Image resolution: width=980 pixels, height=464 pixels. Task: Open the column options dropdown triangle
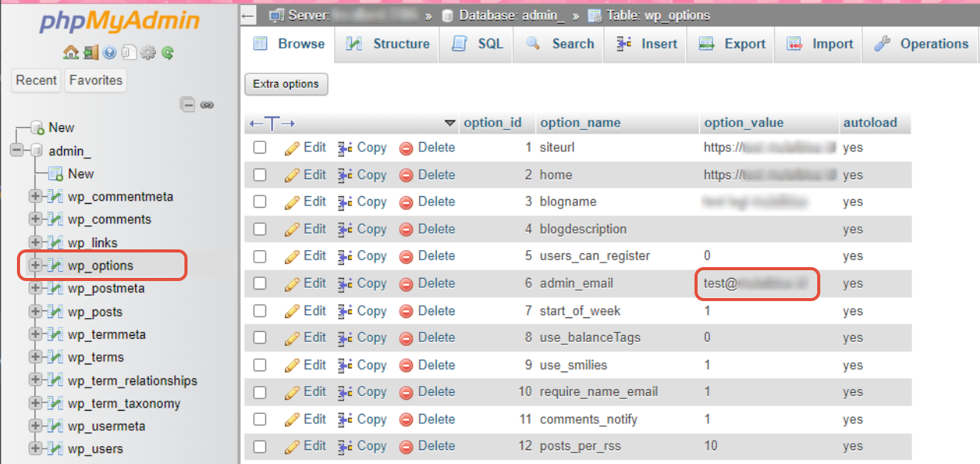(451, 123)
